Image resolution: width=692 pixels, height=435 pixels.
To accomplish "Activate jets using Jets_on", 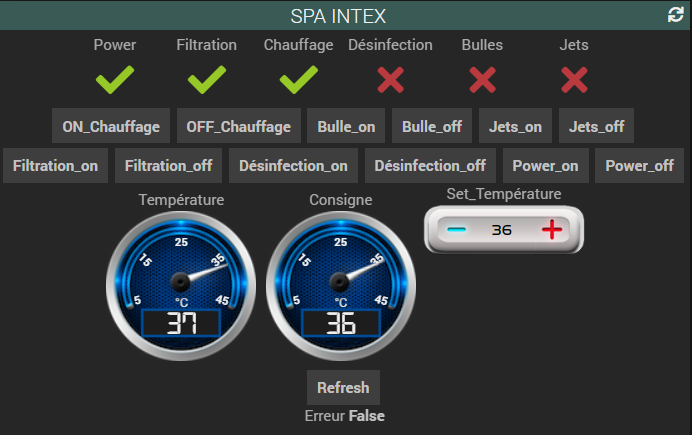I will tap(515, 126).
